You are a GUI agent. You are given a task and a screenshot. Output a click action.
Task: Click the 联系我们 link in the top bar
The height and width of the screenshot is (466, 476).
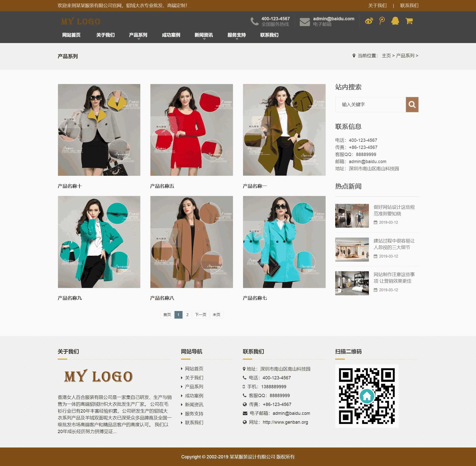[410, 5]
